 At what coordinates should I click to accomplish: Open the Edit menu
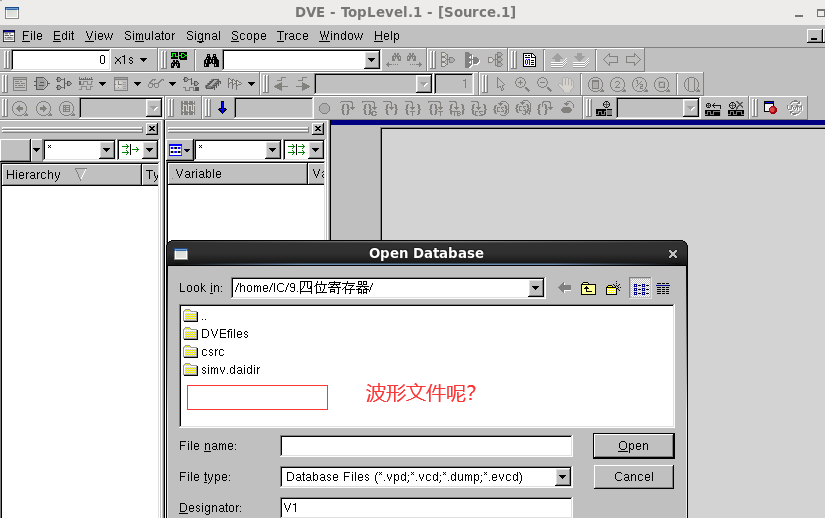click(x=63, y=36)
